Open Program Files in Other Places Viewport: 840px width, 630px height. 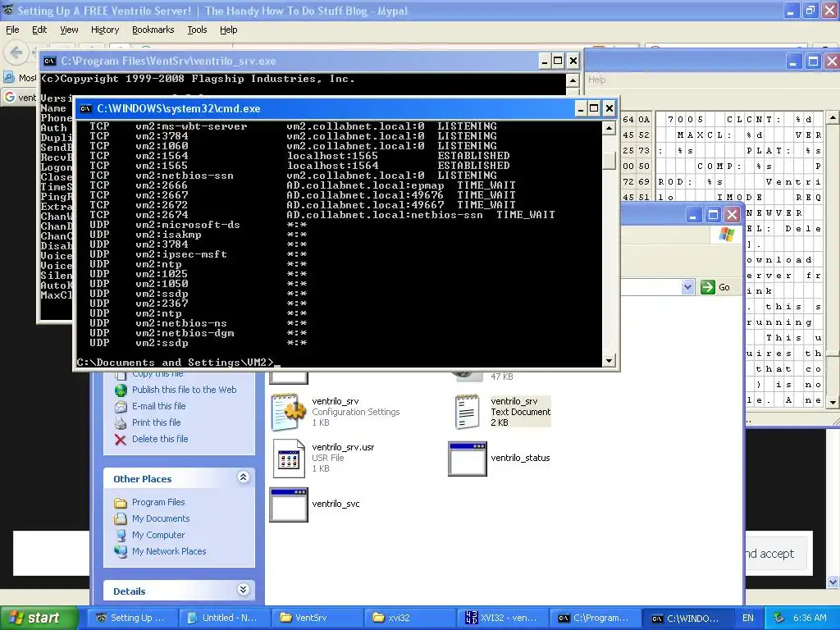(158, 502)
